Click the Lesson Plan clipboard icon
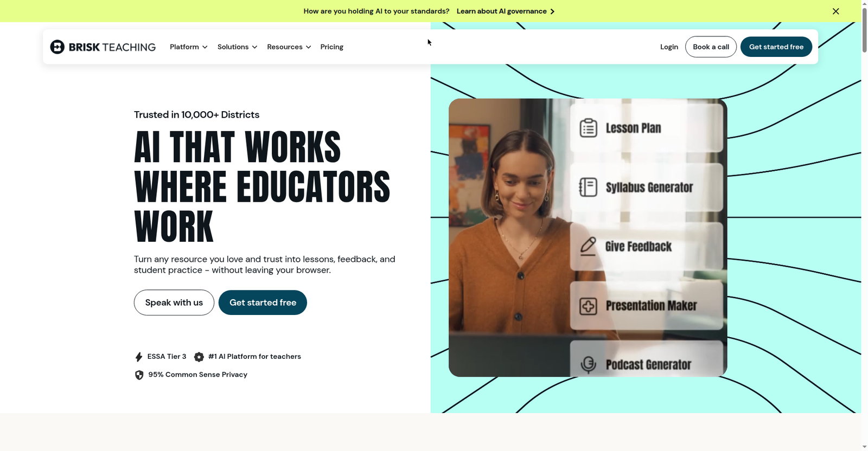This screenshot has height=451, width=868. point(588,128)
